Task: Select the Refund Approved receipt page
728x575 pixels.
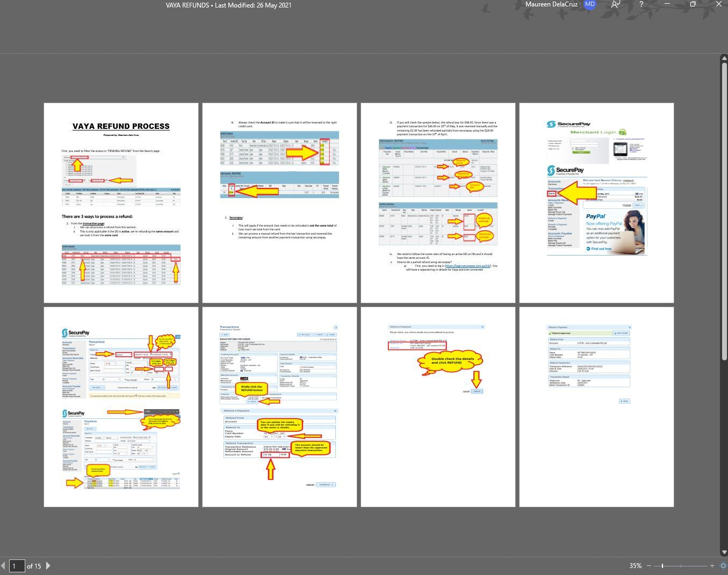Action: point(596,407)
